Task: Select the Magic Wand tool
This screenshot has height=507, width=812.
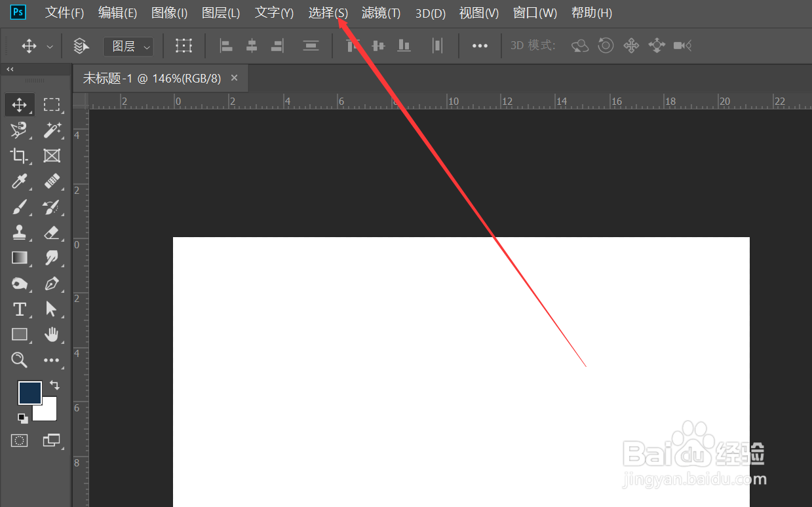Action: click(x=52, y=130)
